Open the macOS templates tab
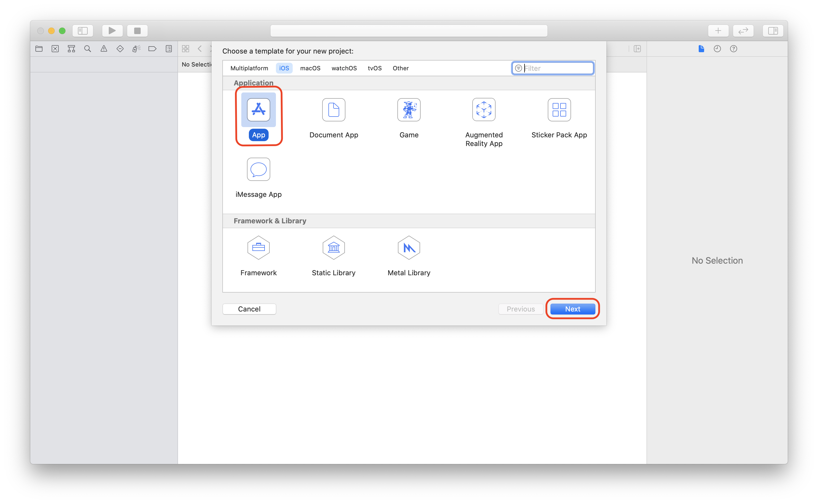The image size is (818, 504). (310, 68)
